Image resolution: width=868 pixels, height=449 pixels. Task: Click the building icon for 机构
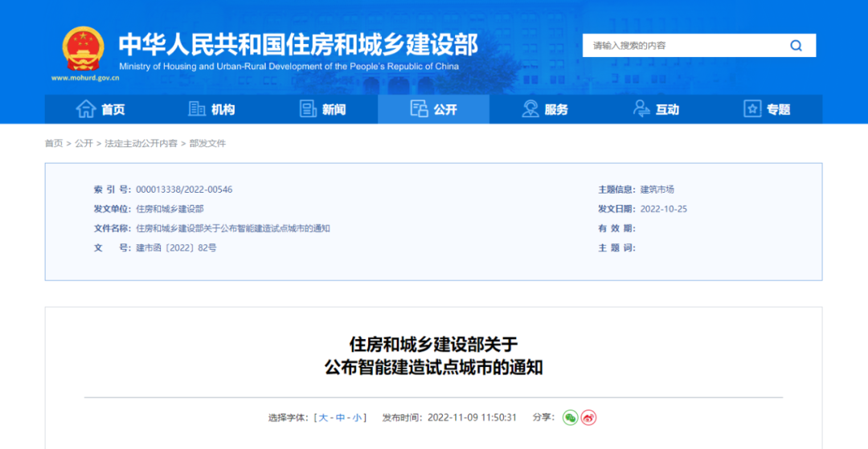[197, 109]
